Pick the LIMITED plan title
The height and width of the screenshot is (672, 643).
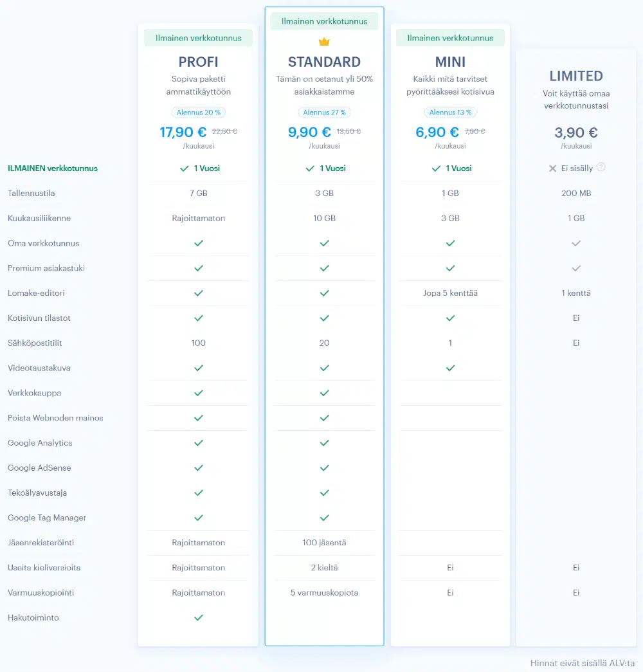click(x=576, y=76)
